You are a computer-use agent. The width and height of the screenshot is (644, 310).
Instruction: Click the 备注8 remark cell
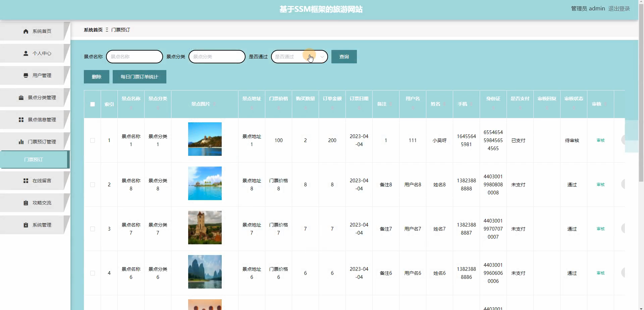pyautogui.click(x=386, y=185)
